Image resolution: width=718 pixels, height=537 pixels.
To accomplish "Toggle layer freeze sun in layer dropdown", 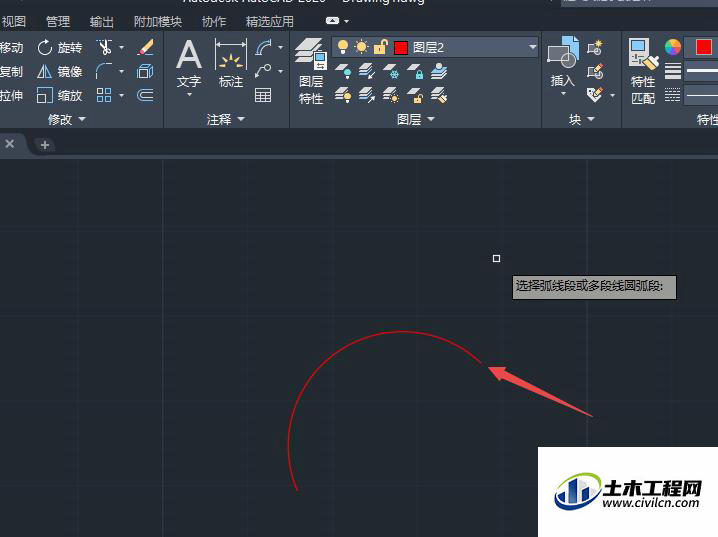I will (361, 47).
